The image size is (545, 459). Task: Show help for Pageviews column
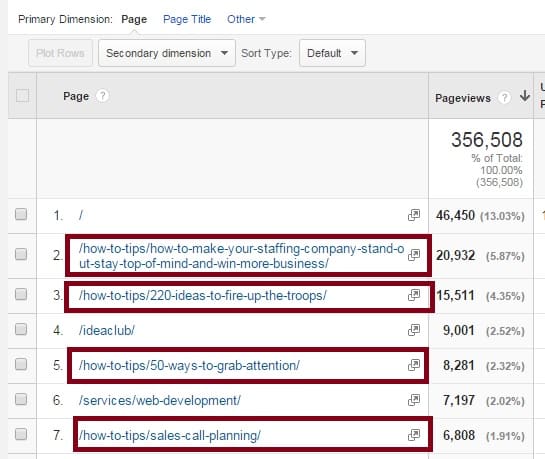504,98
